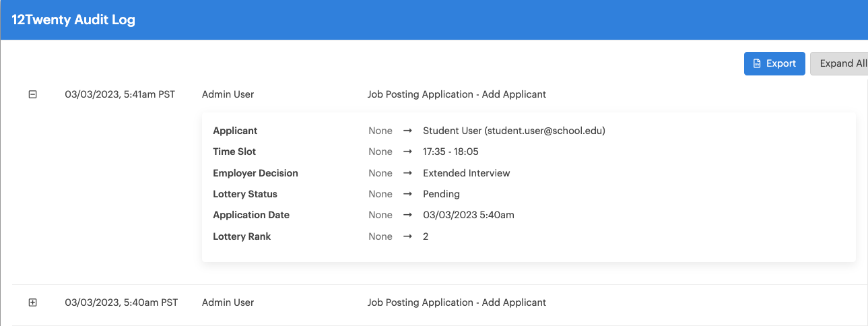Select the 03/03/2023, 5:40am PST timestamp
The height and width of the screenshot is (326, 868).
(x=121, y=302)
